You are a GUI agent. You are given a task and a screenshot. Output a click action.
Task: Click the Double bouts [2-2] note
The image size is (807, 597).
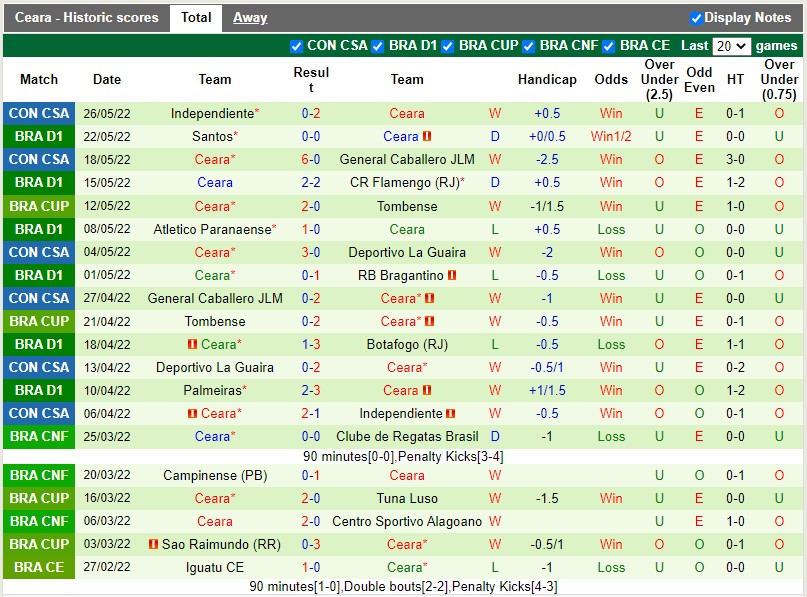pyautogui.click(x=396, y=587)
